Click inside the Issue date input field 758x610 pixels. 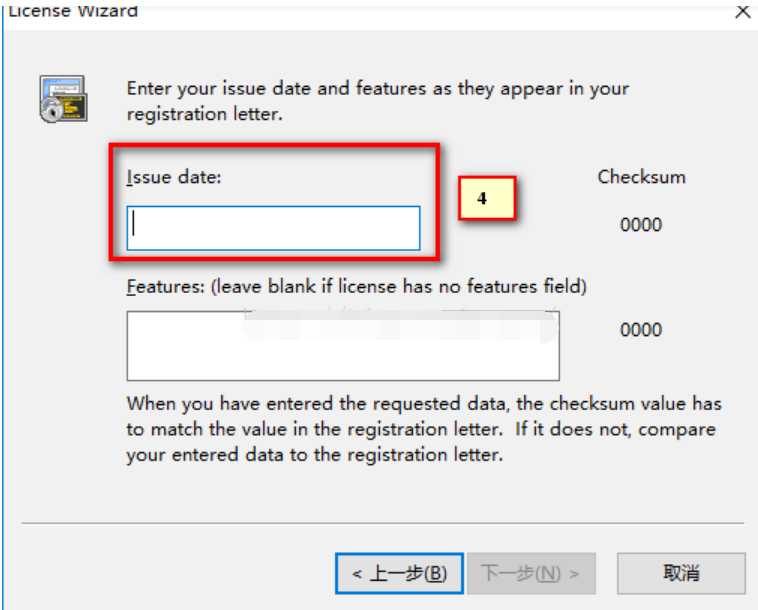273,228
